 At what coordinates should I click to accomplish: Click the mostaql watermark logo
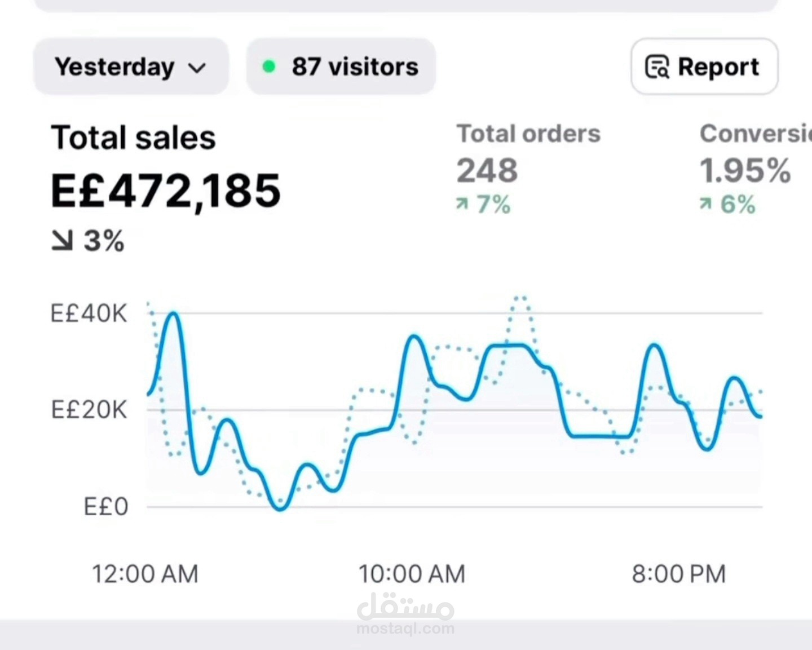(x=405, y=613)
